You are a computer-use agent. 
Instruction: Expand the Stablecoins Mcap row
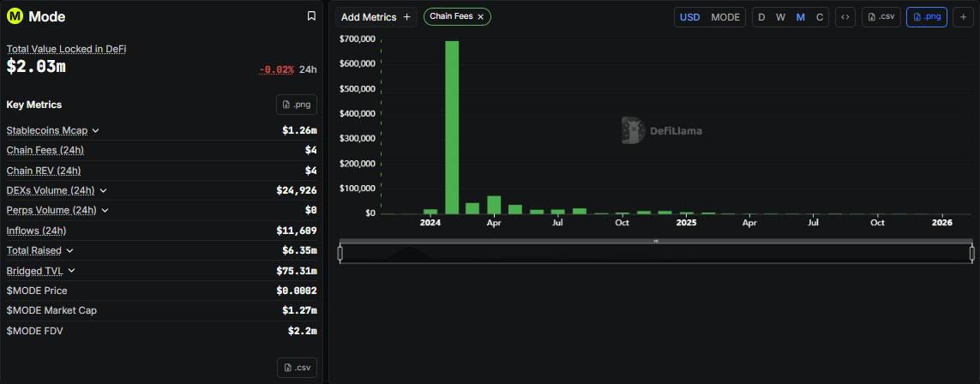[x=96, y=130]
